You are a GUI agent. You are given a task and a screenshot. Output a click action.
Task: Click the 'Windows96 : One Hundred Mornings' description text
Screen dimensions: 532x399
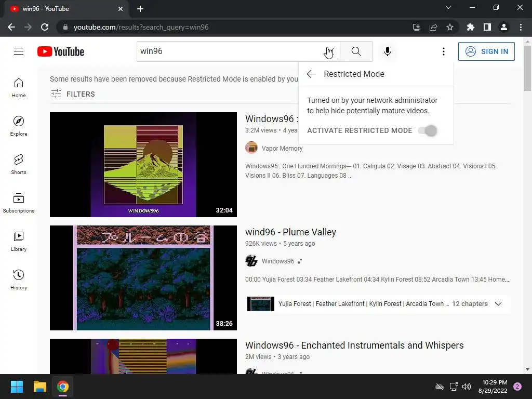pos(371,170)
